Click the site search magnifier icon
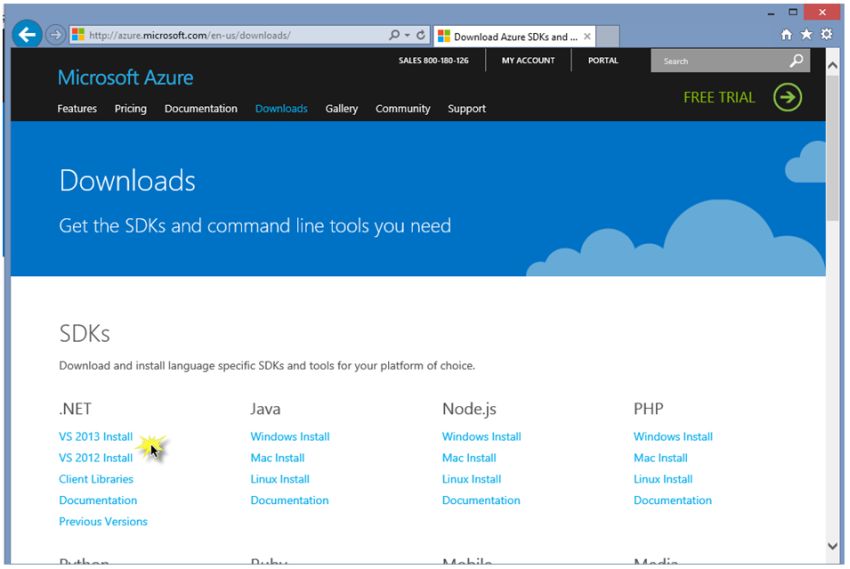 click(x=796, y=61)
